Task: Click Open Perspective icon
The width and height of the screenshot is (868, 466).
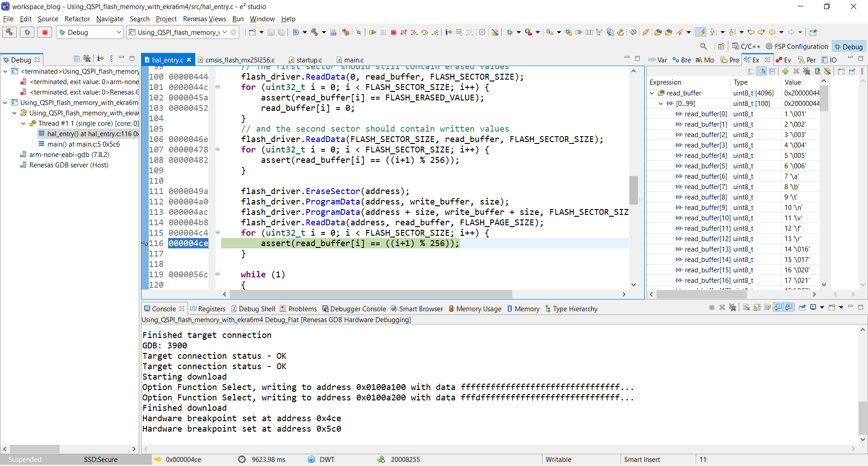Action: (721, 46)
